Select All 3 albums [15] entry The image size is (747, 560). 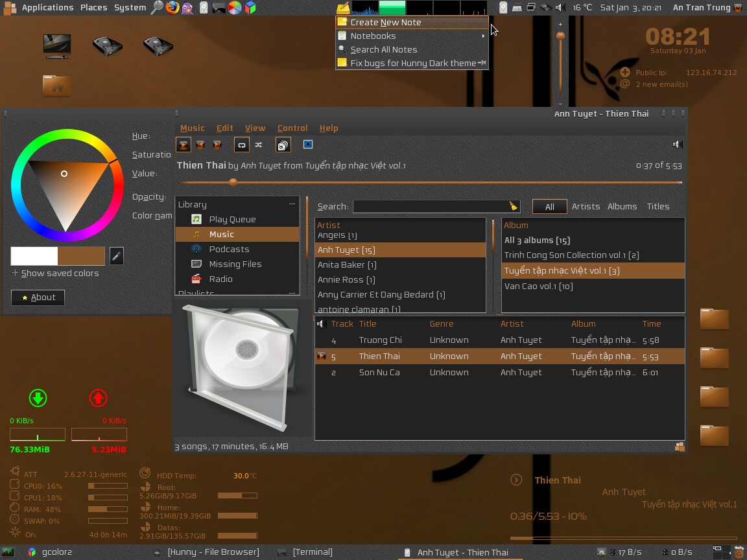(593, 240)
